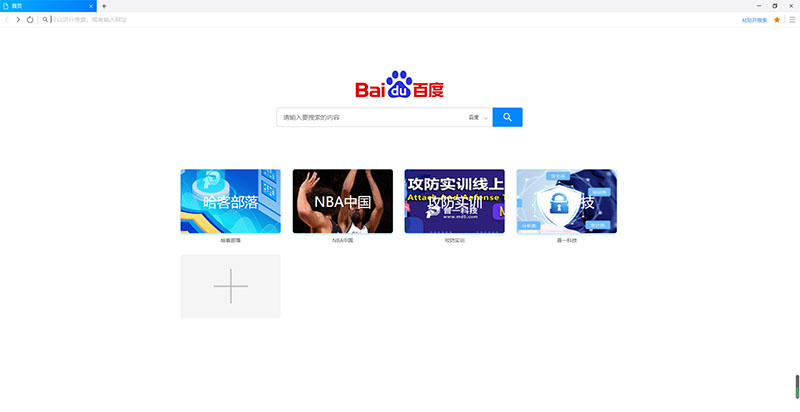The width and height of the screenshot is (800, 412).
Task: Click the NBA中国 caption below tile
Action: pyautogui.click(x=343, y=241)
